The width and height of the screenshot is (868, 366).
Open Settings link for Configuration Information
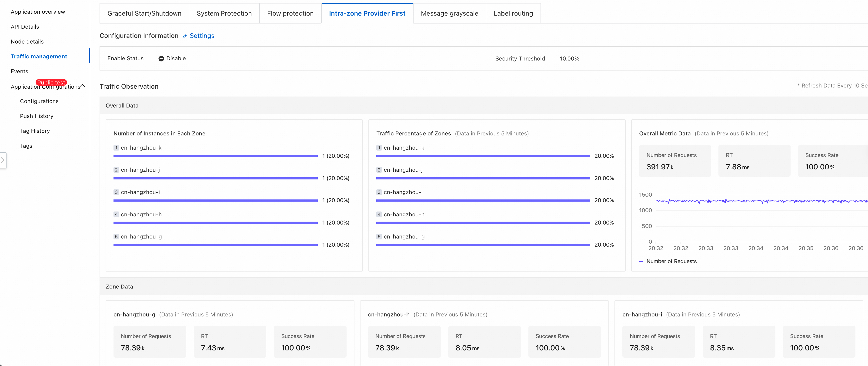202,36
